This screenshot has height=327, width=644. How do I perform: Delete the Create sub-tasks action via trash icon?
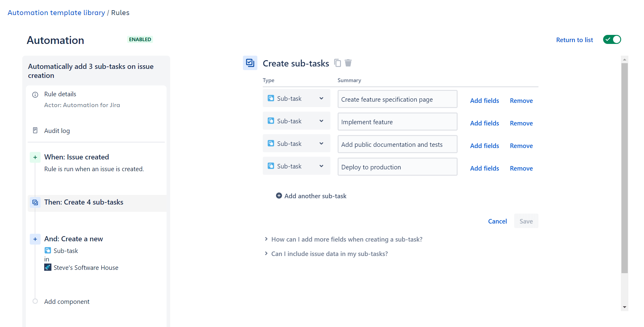pos(348,63)
